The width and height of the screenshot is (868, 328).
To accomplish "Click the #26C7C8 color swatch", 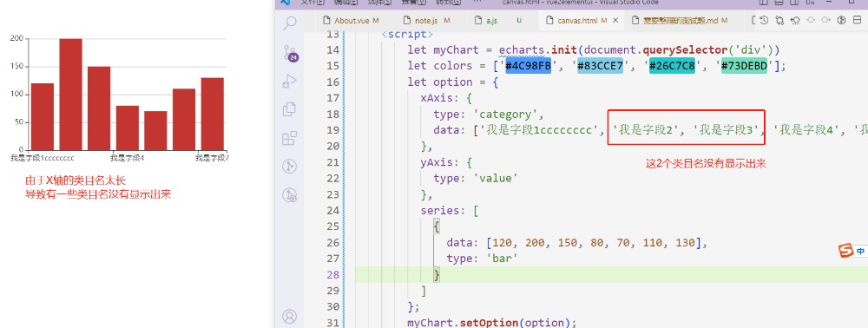I will 672,66.
